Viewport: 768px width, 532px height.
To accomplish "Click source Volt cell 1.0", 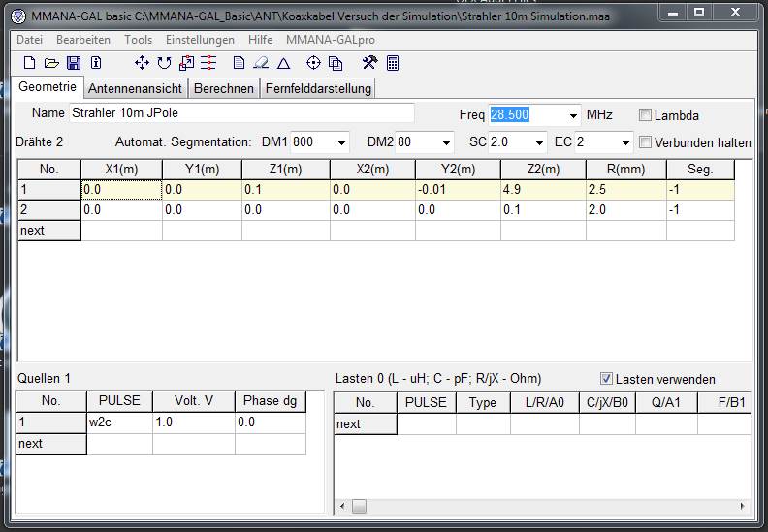I will (194, 422).
